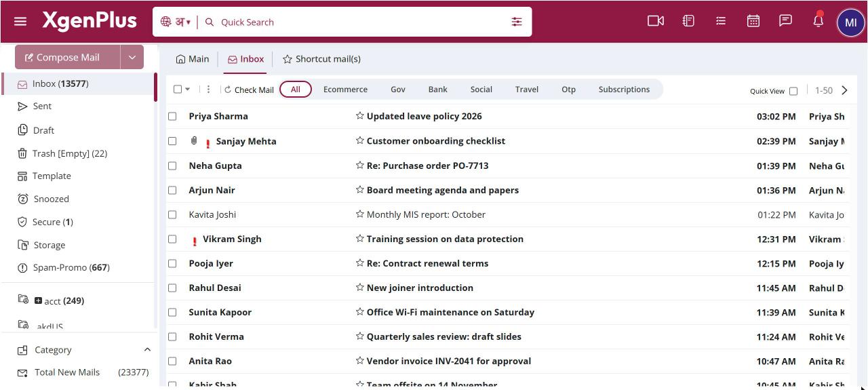Click the priority flag on Vikram Singh's mail
The height and width of the screenshot is (390, 868).
click(x=195, y=241)
